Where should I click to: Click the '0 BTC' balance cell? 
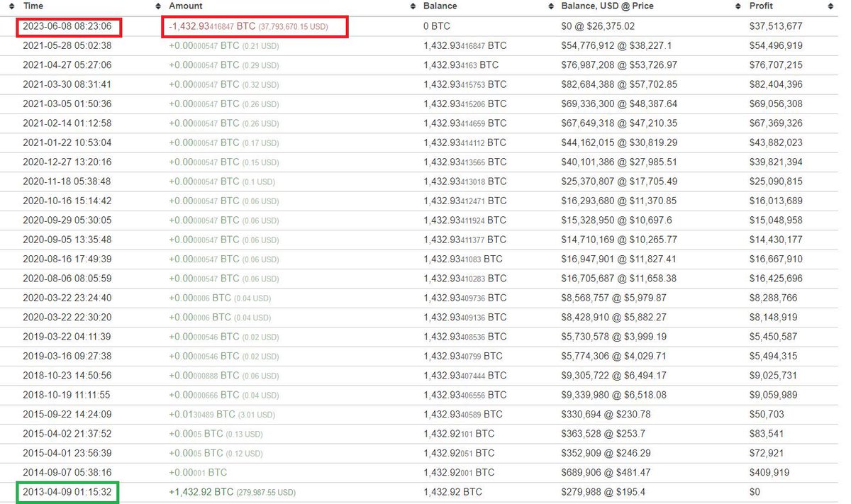click(436, 26)
